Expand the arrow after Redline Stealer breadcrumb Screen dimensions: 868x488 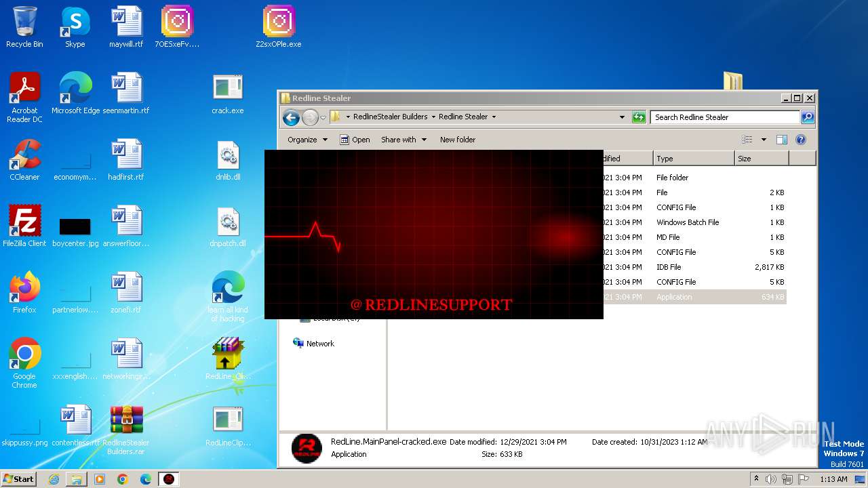tap(494, 117)
